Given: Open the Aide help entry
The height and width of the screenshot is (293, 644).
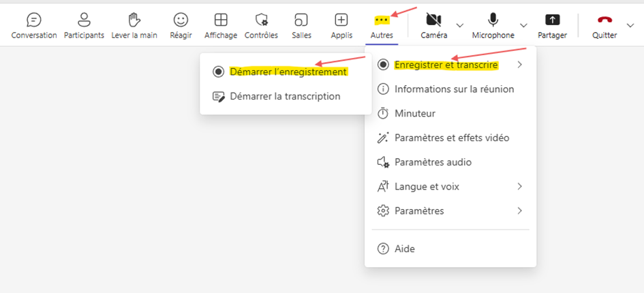Looking at the screenshot, I should [450, 249].
